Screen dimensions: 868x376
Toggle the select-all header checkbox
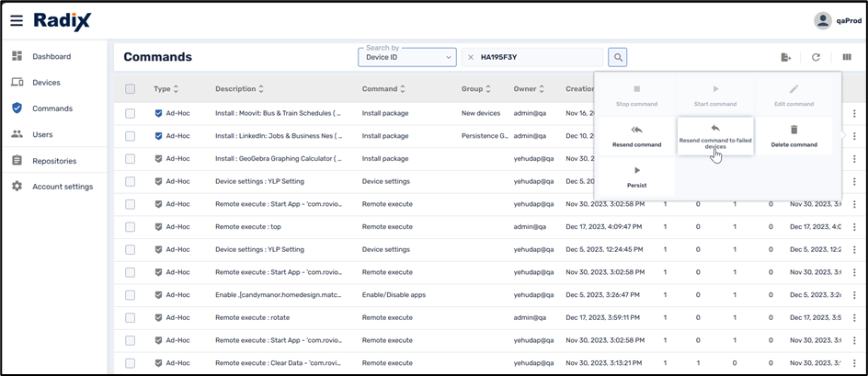click(130, 89)
